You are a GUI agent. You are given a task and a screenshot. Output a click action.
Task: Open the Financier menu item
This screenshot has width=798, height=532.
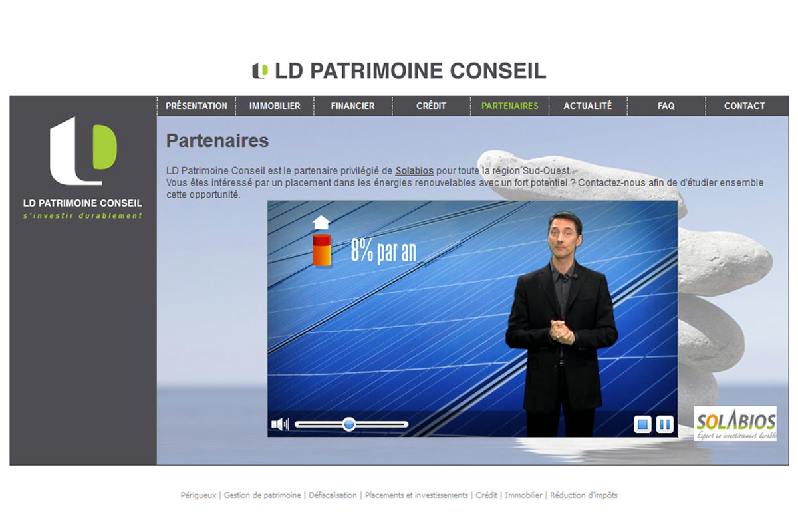[x=352, y=106]
